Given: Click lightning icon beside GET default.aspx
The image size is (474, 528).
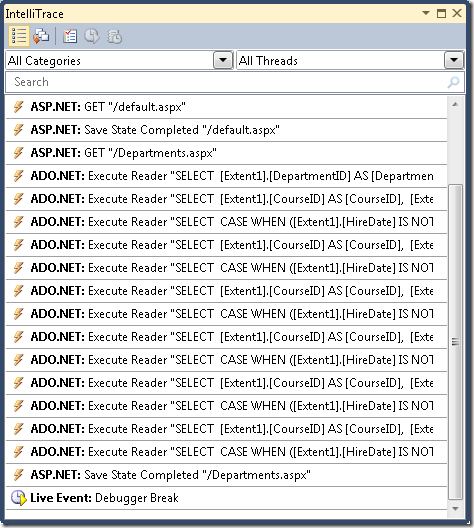Looking at the screenshot, I should click(19, 107).
